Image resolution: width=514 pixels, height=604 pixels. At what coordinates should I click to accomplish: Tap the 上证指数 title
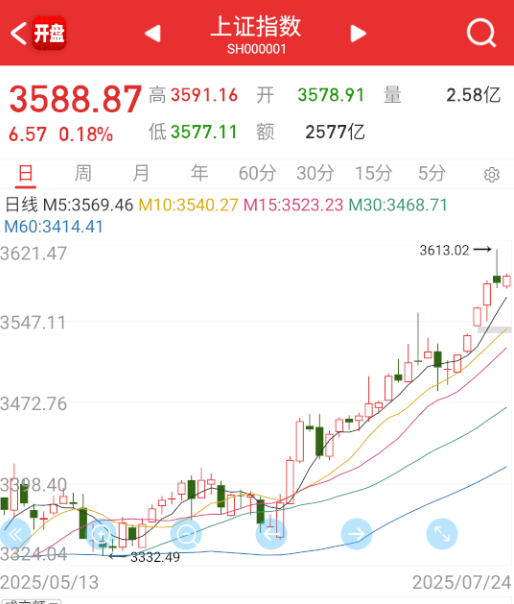pos(256,27)
